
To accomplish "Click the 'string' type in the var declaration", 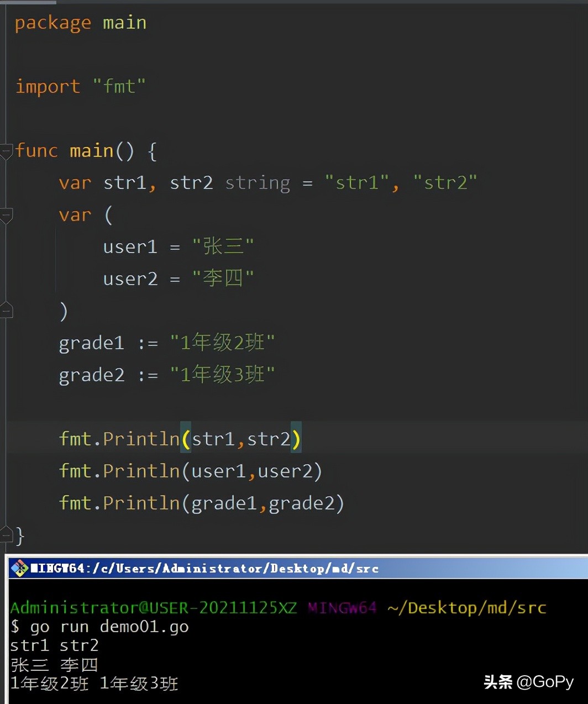I will 258,183.
